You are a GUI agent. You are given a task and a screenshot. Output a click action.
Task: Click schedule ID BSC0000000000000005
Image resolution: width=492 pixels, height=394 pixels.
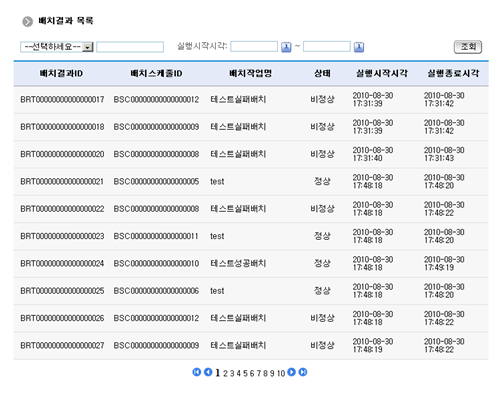click(x=156, y=182)
